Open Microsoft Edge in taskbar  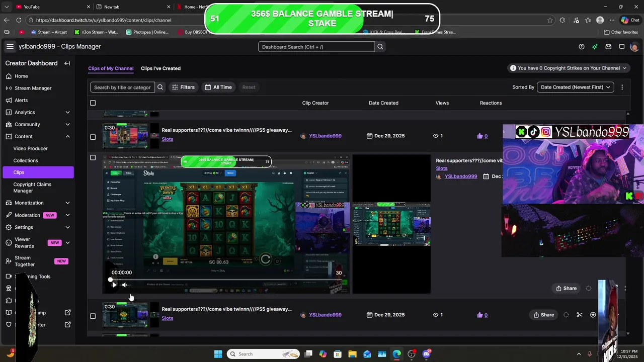(x=397, y=354)
